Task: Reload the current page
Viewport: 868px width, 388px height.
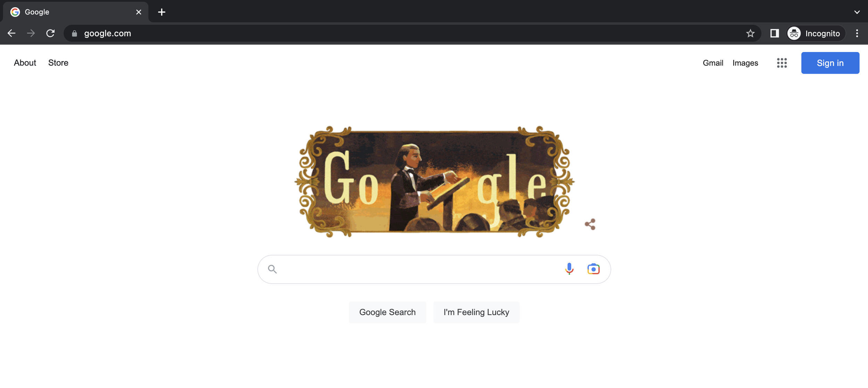Action: (x=50, y=33)
